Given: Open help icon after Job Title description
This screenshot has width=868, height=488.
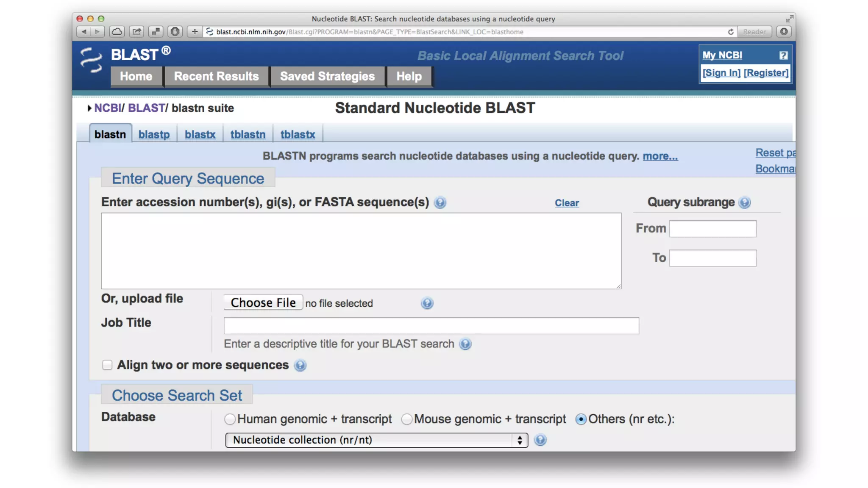Looking at the screenshot, I should pyautogui.click(x=465, y=344).
